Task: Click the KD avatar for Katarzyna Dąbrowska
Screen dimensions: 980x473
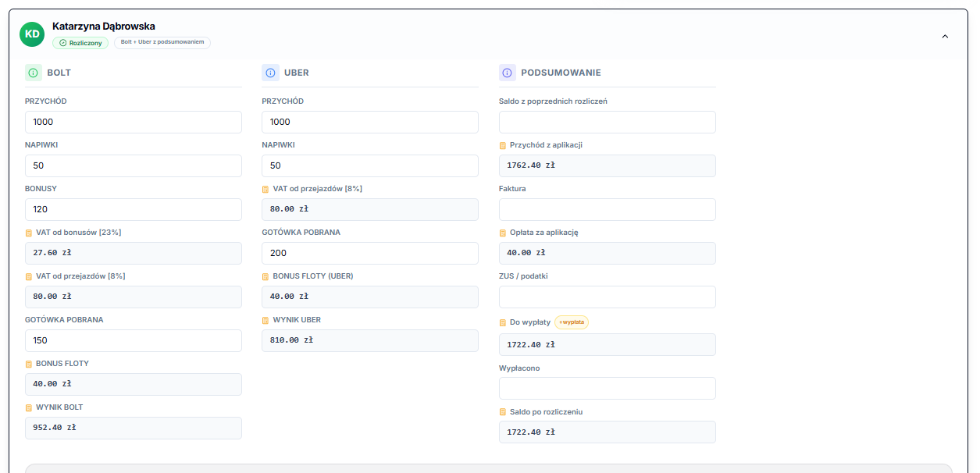Action: (33, 34)
